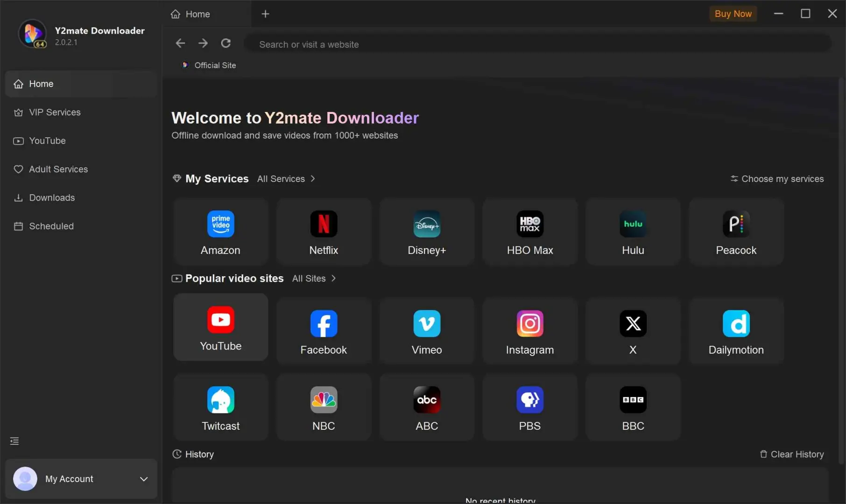Open the ABC site tile
The image size is (846, 504).
click(x=427, y=407)
